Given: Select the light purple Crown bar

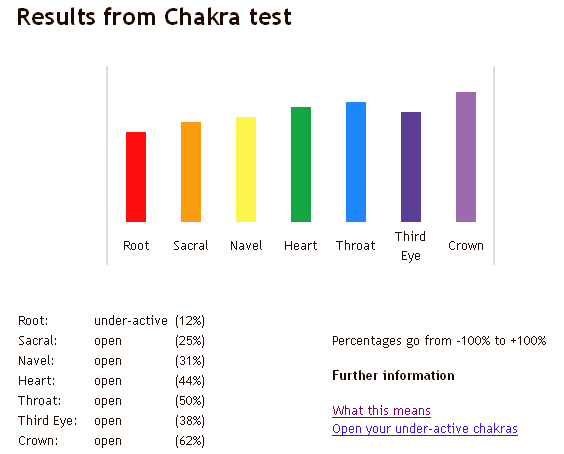Looking at the screenshot, I should (466, 157).
